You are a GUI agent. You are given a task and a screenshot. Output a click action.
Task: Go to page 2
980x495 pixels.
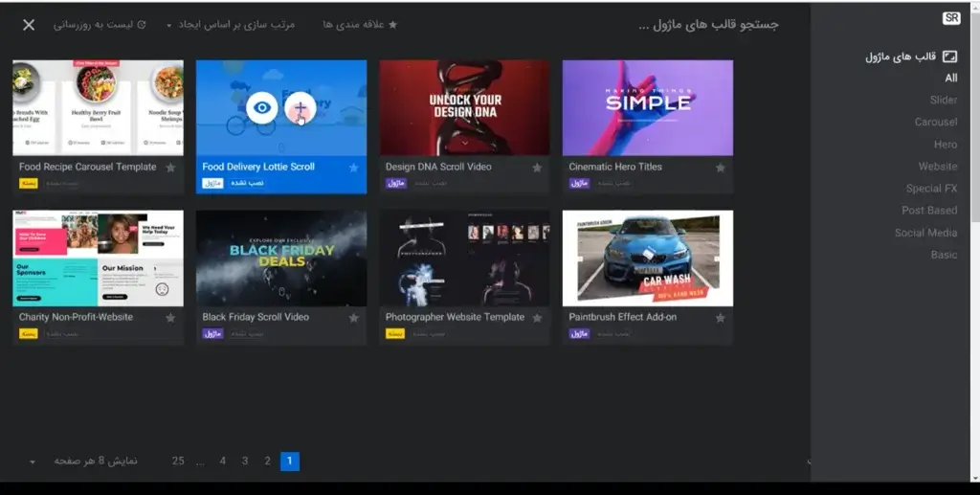tap(268, 461)
